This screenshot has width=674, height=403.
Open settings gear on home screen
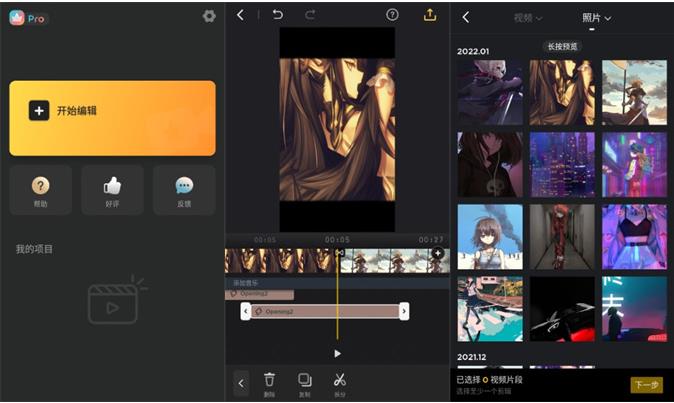click(x=209, y=16)
